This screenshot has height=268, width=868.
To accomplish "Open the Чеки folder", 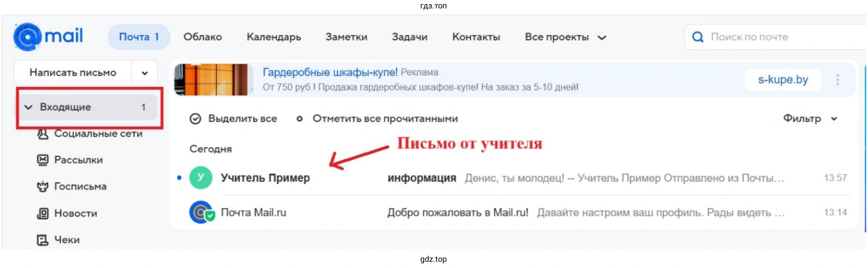I will click(x=67, y=240).
